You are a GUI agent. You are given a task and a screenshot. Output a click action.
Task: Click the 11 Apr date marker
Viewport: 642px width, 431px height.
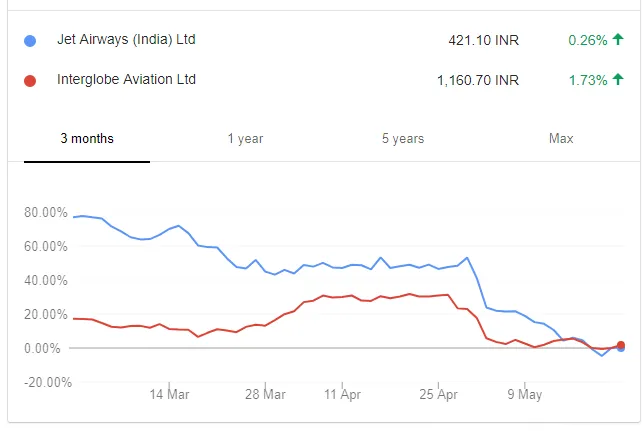point(343,395)
